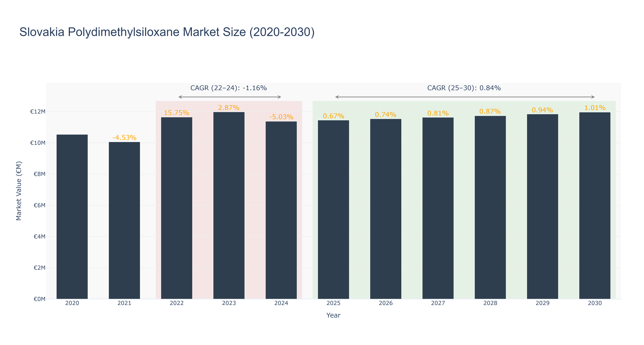The height and width of the screenshot is (345, 644).
Task: Click the '2026' x-axis label
Action: [385, 303]
